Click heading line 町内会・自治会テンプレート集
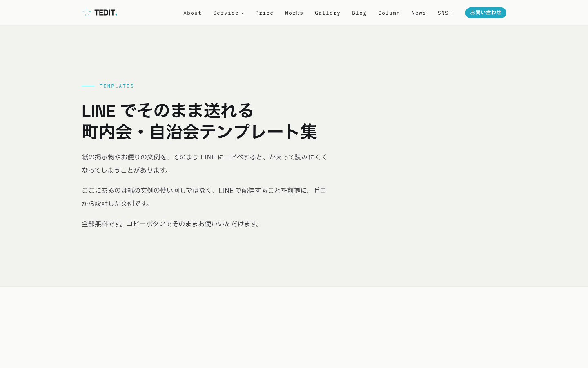The height and width of the screenshot is (368, 588). click(199, 132)
